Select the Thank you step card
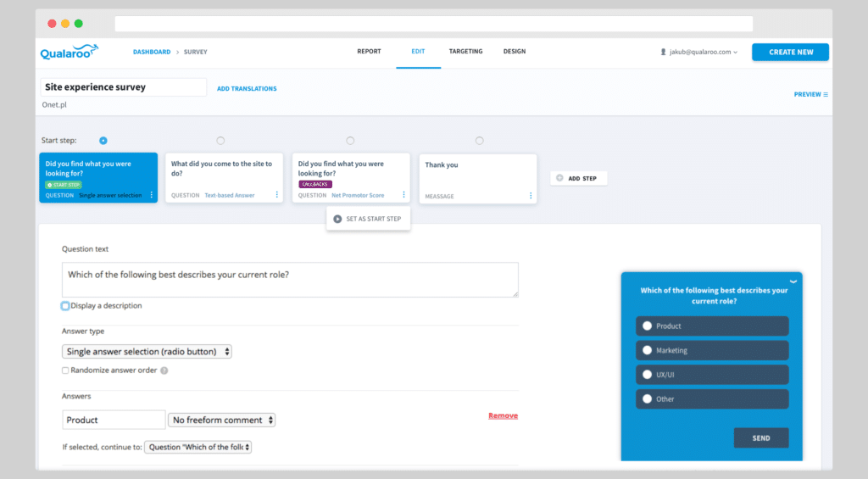Screen dimensions: 868x479 478,179
